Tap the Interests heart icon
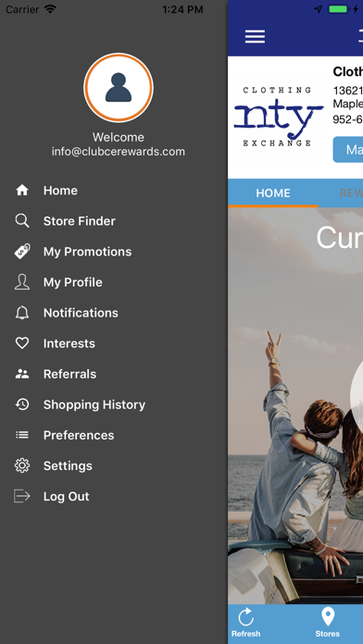The image size is (363, 644). 22,343
